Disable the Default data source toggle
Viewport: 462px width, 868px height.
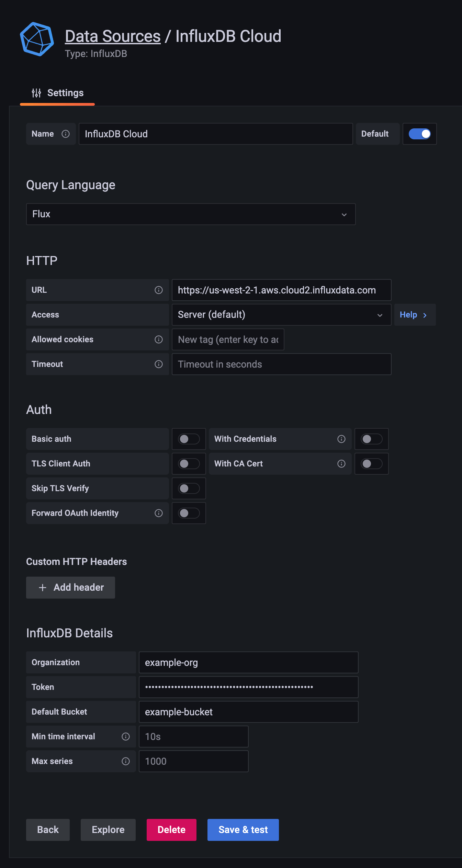(x=419, y=134)
